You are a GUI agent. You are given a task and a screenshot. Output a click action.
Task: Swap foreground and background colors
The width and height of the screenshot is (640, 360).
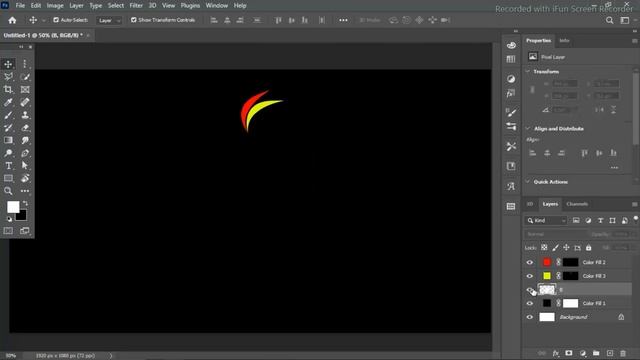click(x=25, y=203)
